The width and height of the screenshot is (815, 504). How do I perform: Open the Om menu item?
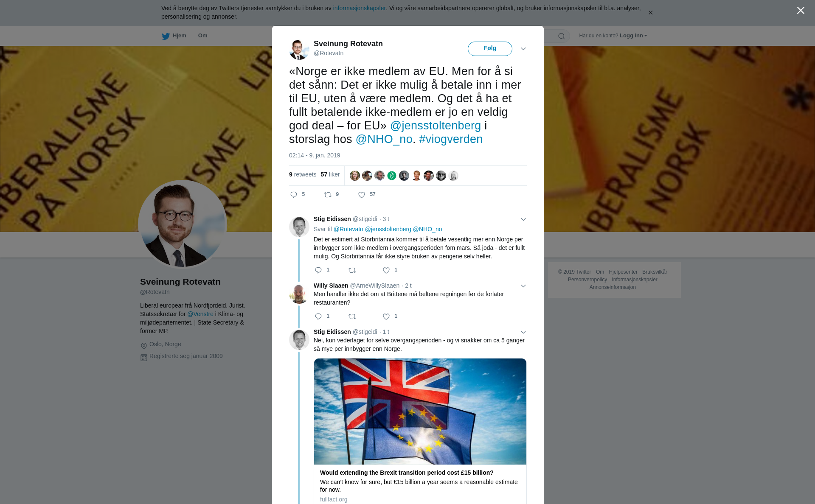[x=202, y=36]
